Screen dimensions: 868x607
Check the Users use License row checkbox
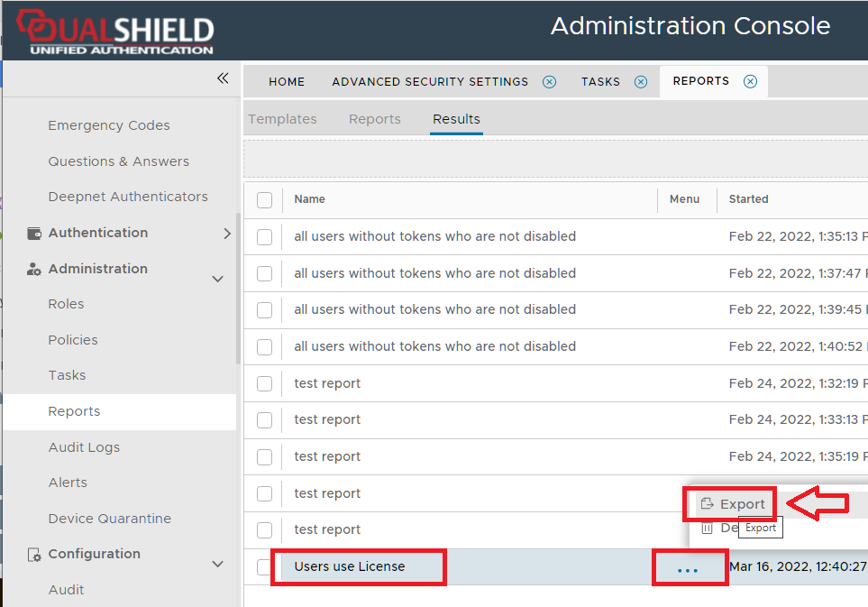264,566
